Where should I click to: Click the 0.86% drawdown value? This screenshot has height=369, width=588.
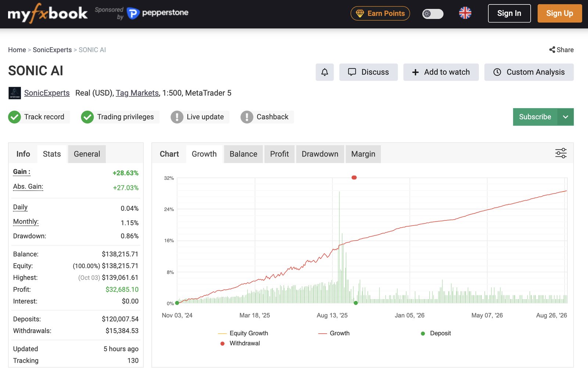click(x=129, y=236)
